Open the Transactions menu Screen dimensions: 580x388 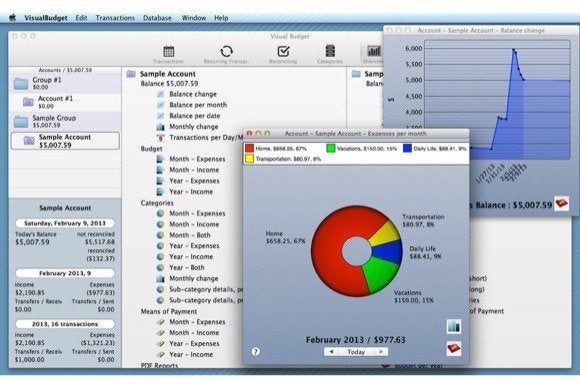tap(115, 18)
